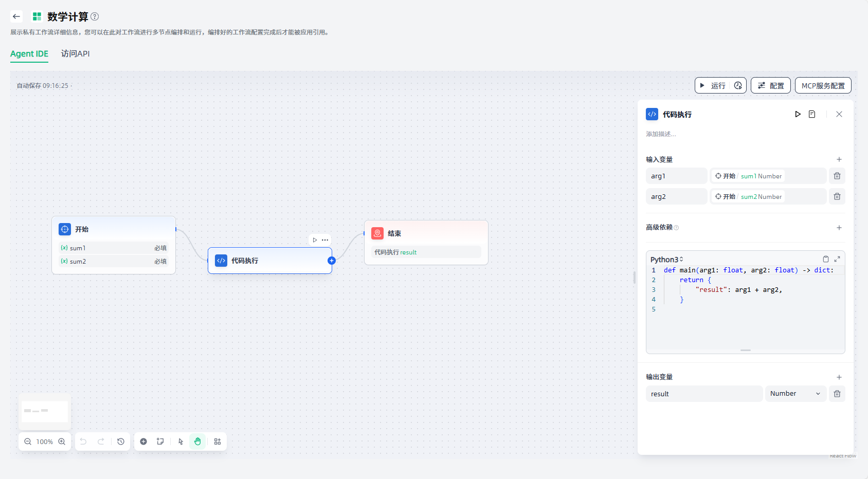Copy the code with clipboard icon
The image size is (868, 479).
[825, 259]
